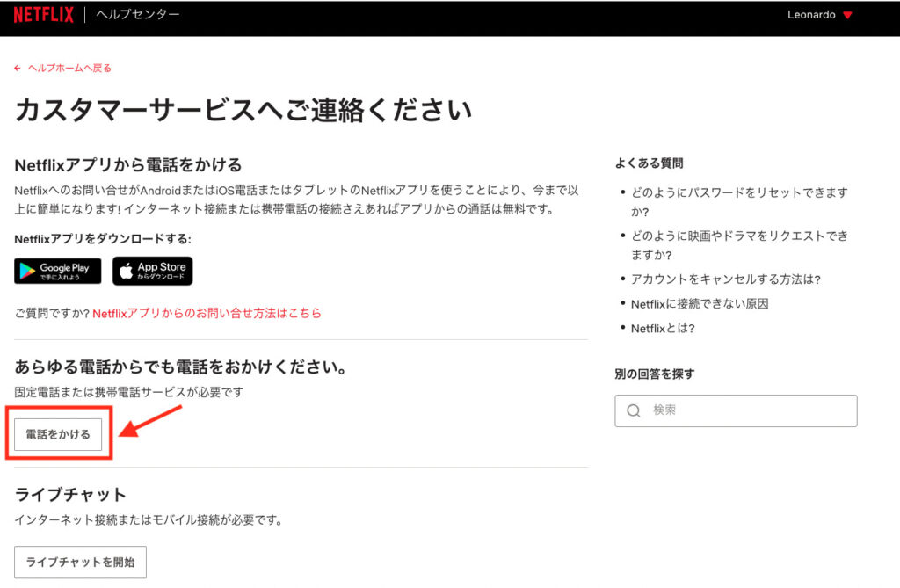Click the Netflixアプリをダウンロードする label
Image resolution: width=900 pixels, height=588 pixels.
pyautogui.click(x=103, y=239)
